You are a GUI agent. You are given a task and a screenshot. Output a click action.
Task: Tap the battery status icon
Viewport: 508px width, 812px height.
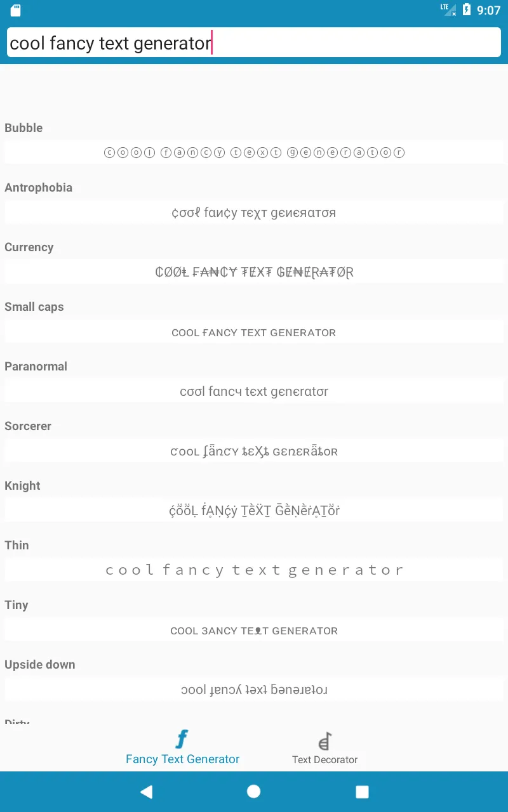tap(467, 10)
